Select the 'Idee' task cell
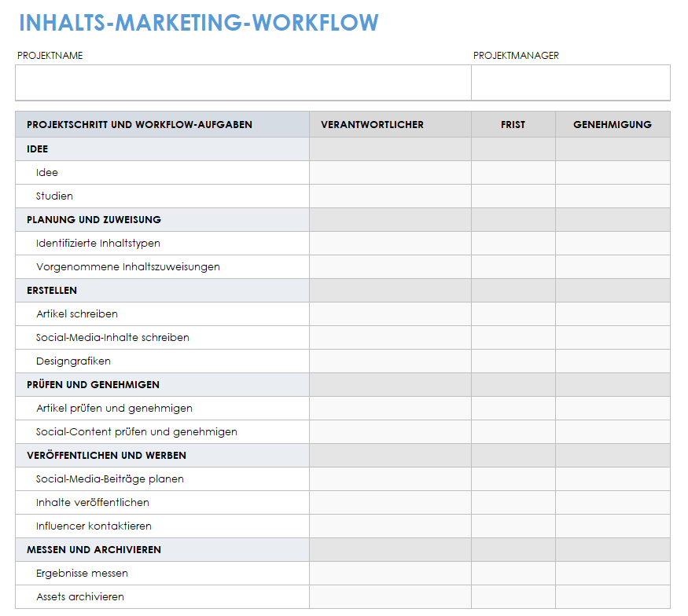Image resolution: width=688 pixels, height=616 pixels. 162,173
